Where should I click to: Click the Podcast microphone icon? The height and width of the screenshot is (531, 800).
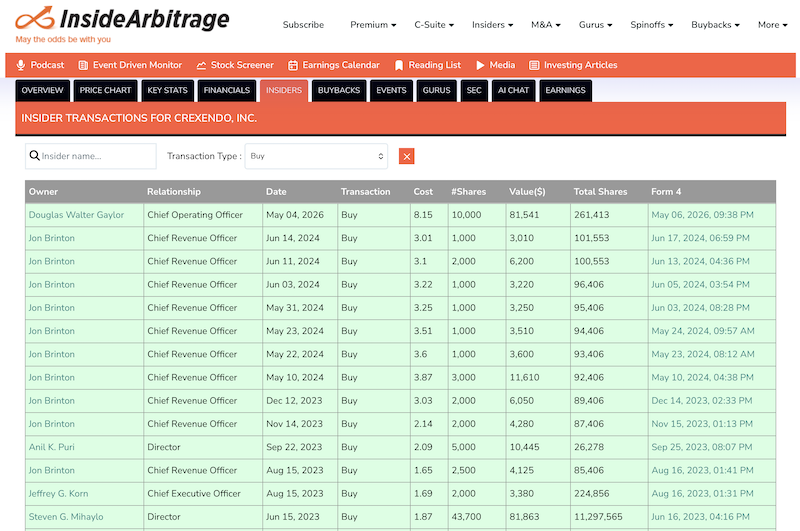tap(21, 65)
